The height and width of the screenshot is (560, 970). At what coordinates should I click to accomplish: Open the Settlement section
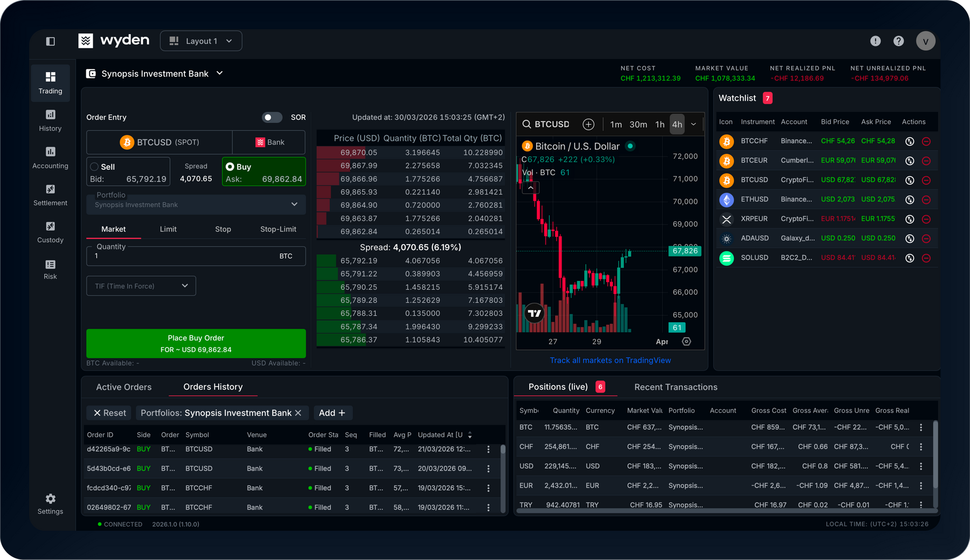pyautogui.click(x=50, y=195)
